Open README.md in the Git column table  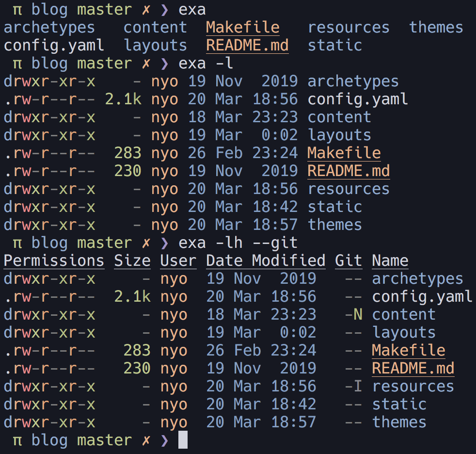click(x=413, y=368)
